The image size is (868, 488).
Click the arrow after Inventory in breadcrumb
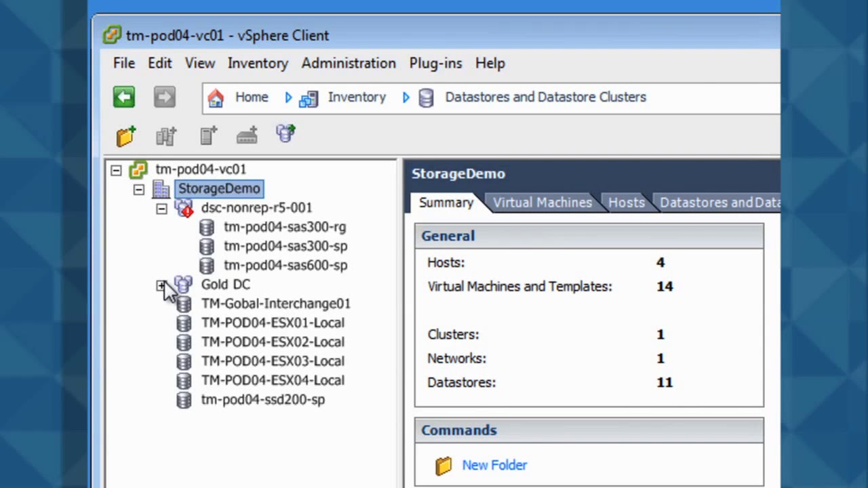click(x=406, y=98)
